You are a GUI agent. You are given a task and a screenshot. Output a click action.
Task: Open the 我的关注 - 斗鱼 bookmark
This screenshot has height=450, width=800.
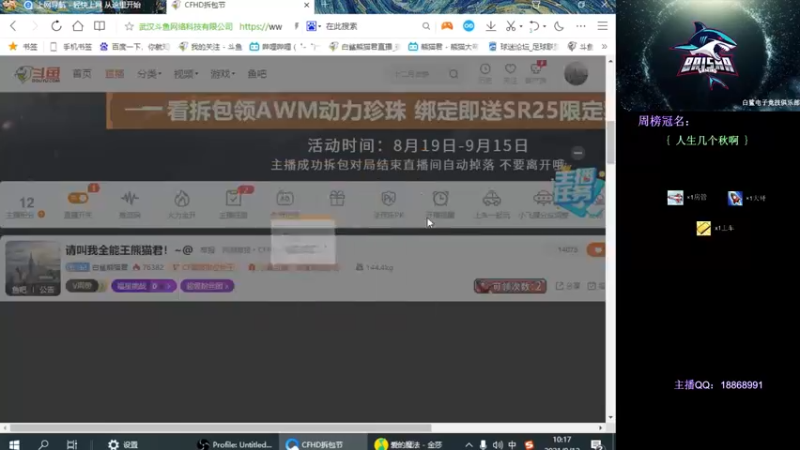pyautogui.click(x=211, y=46)
